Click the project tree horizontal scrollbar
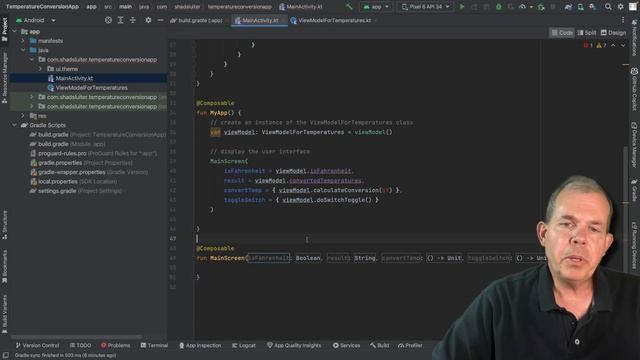Image resolution: width=640 pixels, height=360 pixels. (76, 337)
